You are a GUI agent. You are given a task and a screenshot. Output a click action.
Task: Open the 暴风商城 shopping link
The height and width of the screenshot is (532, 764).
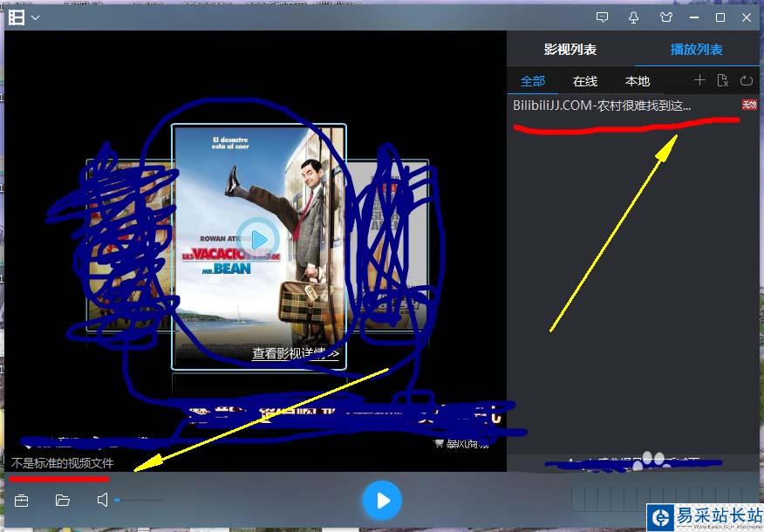click(461, 443)
